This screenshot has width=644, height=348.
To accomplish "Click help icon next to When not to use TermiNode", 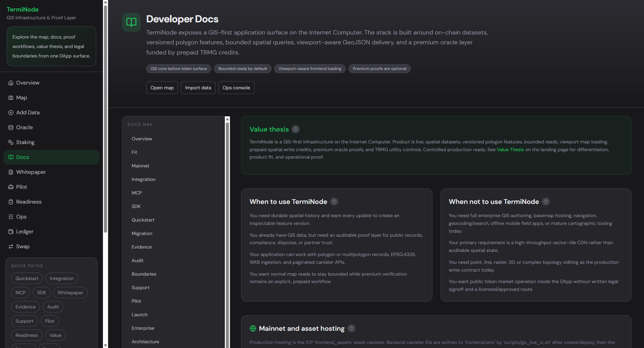I will point(546,202).
